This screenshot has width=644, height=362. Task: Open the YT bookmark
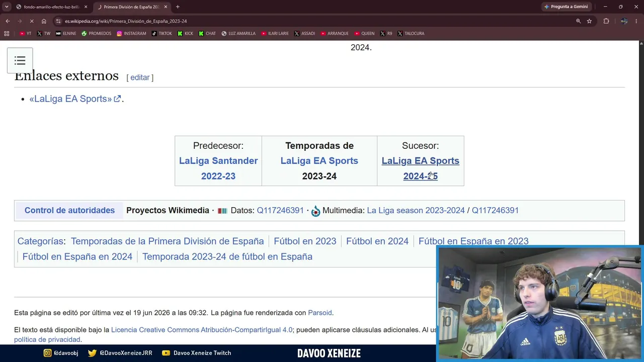coord(25,34)
